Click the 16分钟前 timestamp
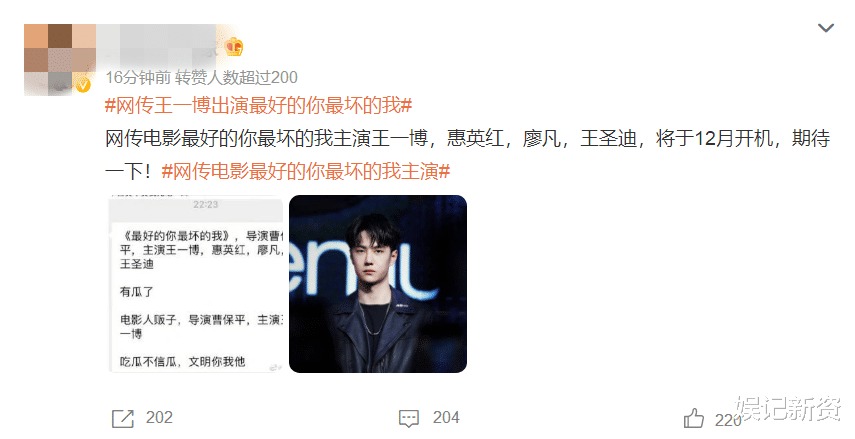The image size is (855, 439). pyautogui.click(x=138, y=77)
